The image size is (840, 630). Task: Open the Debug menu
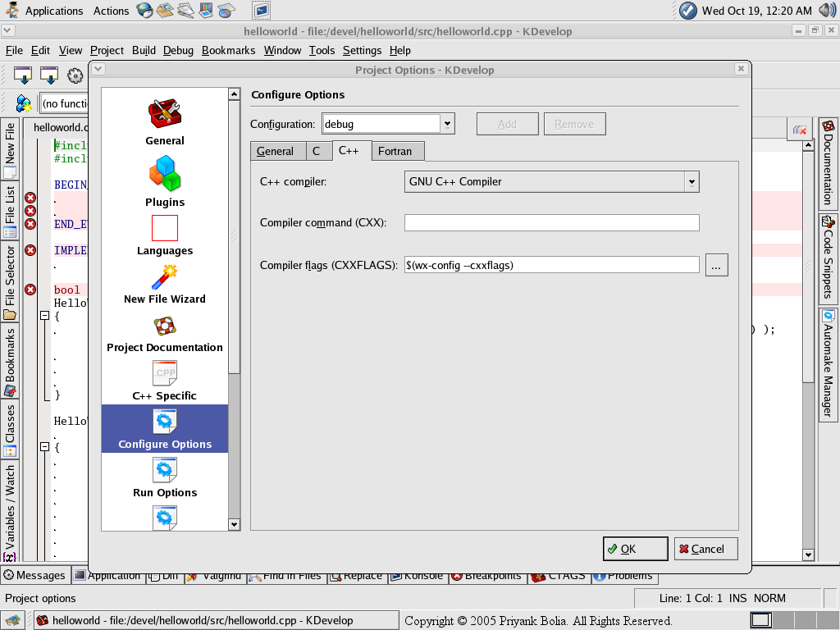point(178,50)
